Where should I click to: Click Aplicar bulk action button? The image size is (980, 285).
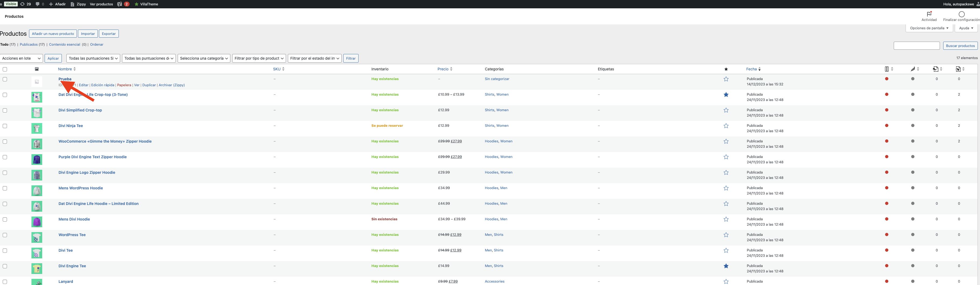pyautogui.click(x=53, y=58)
